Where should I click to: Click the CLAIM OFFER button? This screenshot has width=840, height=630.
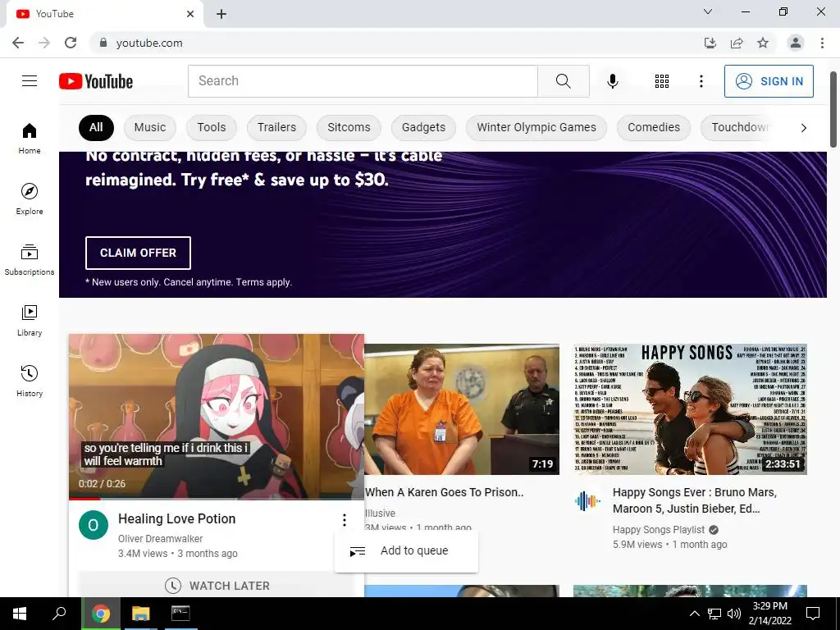point(138,253)
